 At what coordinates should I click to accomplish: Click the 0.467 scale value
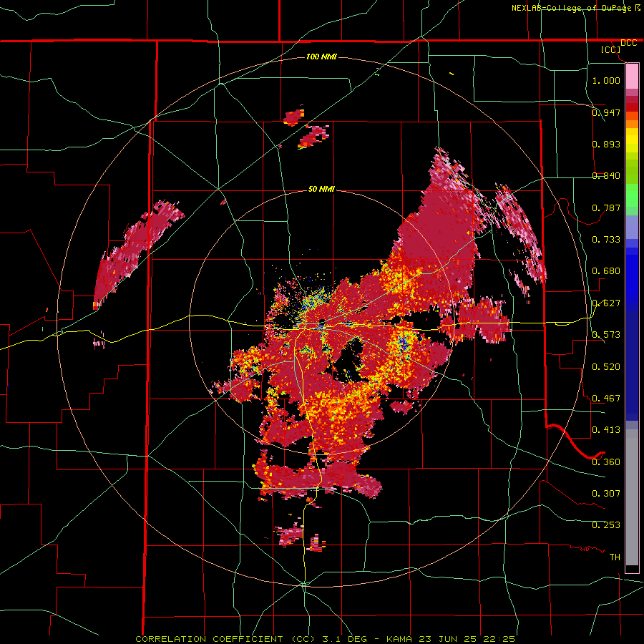(x=606, y=398)
